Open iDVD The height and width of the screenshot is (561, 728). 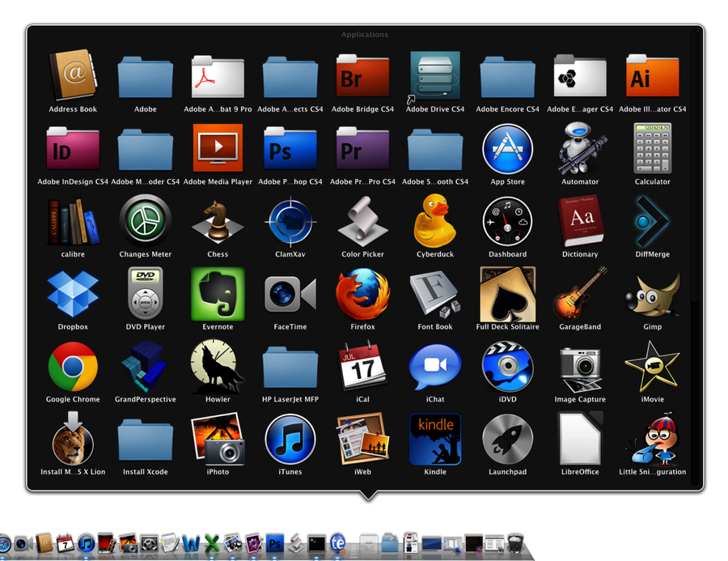(507, 366)
